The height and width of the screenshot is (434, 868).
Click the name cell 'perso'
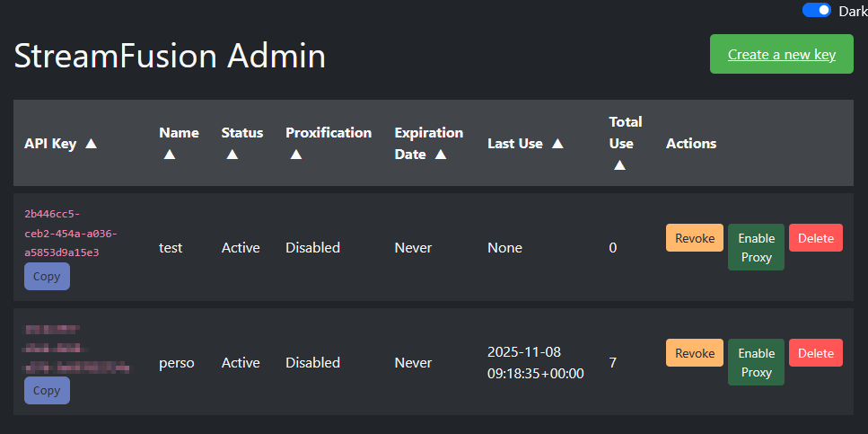click(177, 362)
